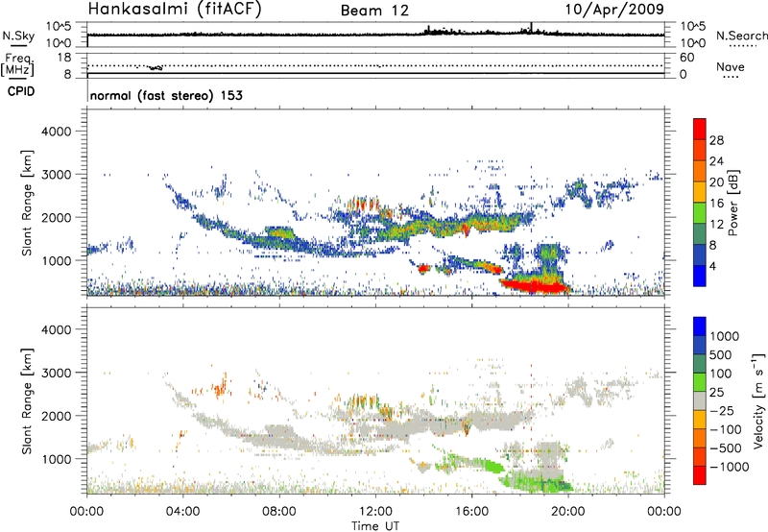Click the 20 value on power colorbar
The height and width of the screenshot is (532, 768).
click(716, 182)
